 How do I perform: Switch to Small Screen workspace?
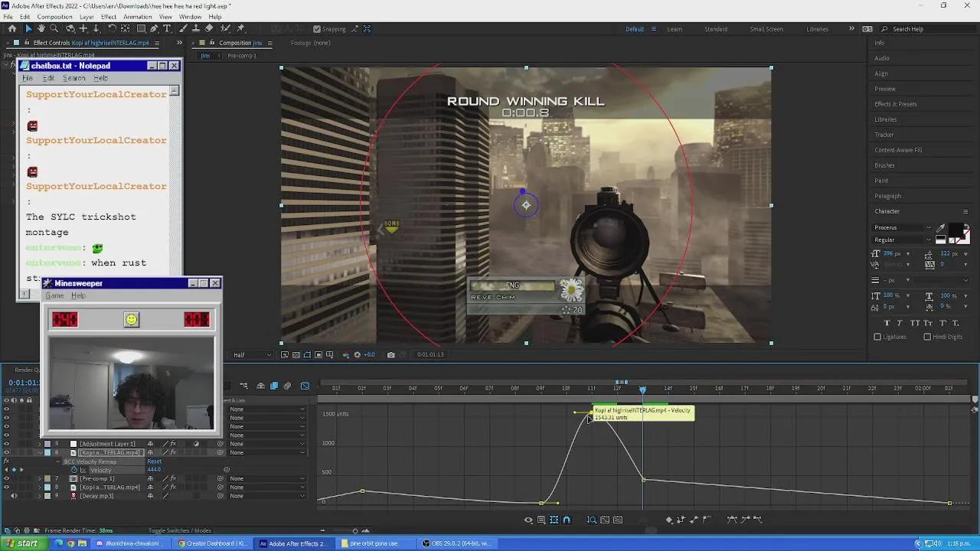pyautogui.click(x=766, y=29)
